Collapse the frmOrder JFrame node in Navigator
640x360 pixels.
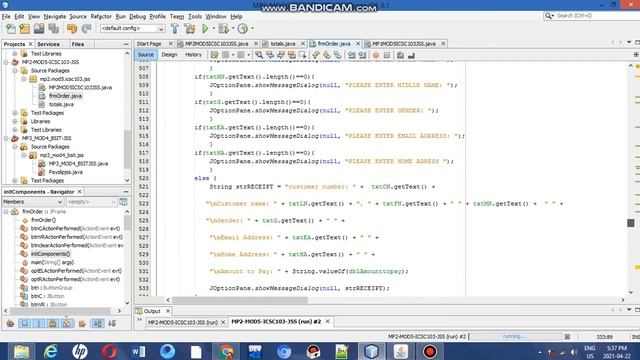pyautogui.click(x=6, y=212)
